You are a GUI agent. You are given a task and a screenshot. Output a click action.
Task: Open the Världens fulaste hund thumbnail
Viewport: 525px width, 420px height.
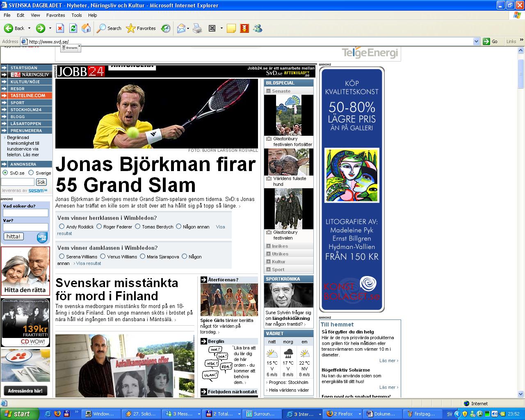click(289, 162)
